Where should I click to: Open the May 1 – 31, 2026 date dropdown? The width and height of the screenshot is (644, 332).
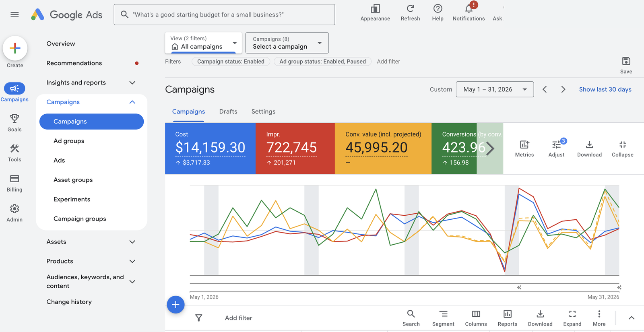pos(495,89)
